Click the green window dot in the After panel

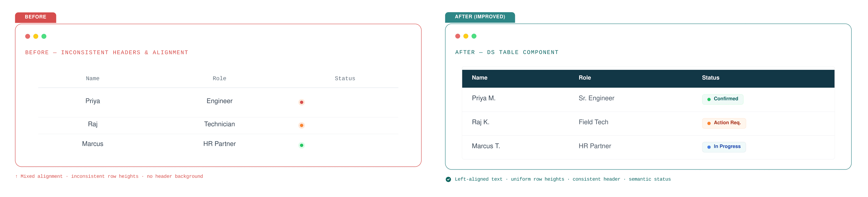474,36
